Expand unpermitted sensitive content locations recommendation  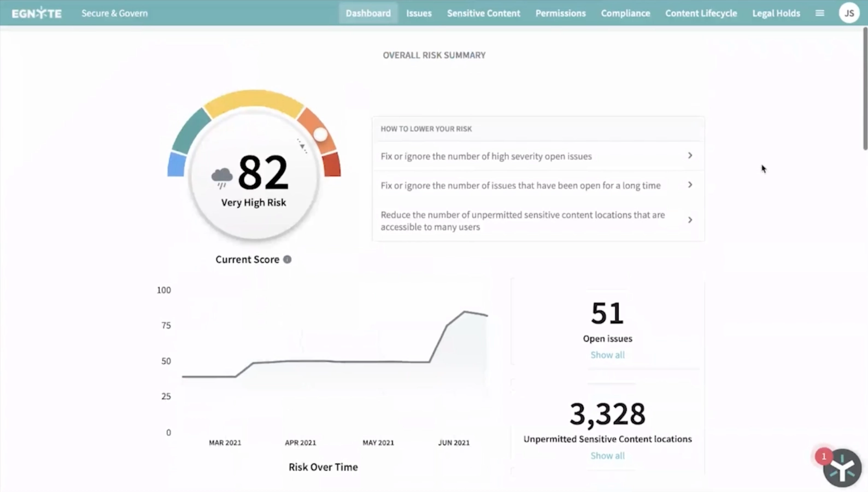[x=690, y=220]
